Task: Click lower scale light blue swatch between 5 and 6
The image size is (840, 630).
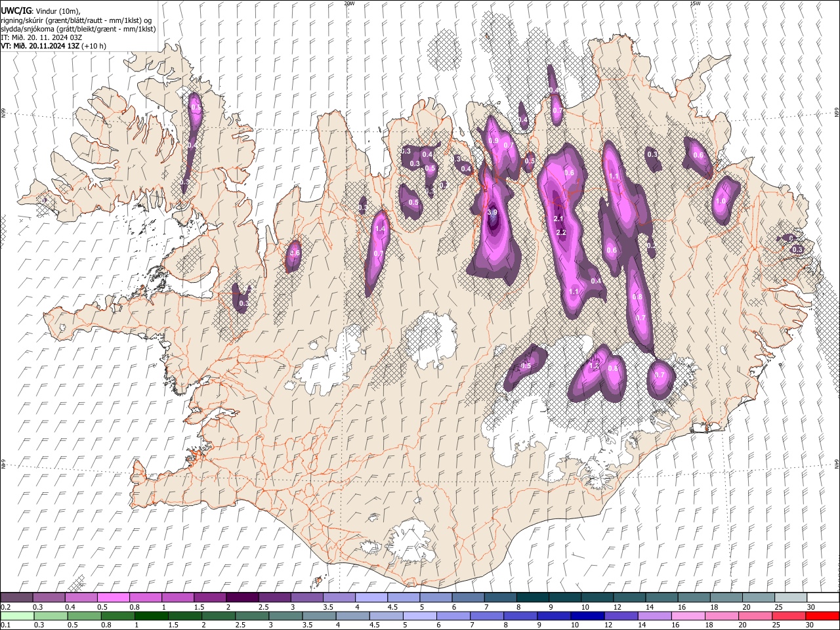Action: pyautogui.click(x=420, y=616)
